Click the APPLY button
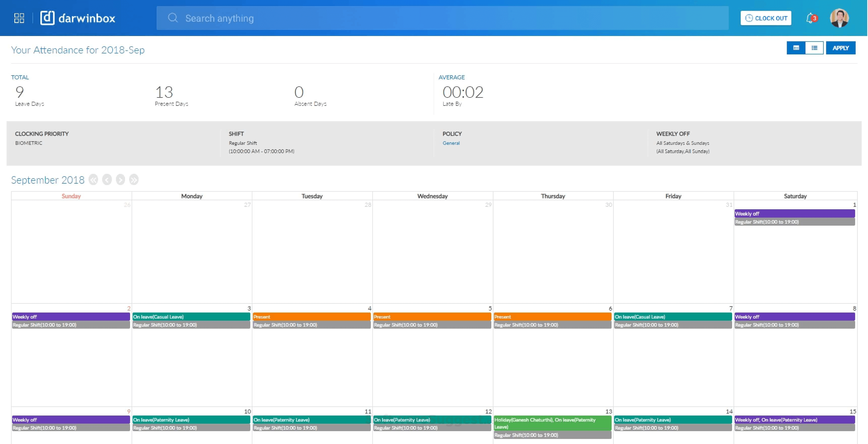Viewport: 868px width, 444px height. (841, 48)
